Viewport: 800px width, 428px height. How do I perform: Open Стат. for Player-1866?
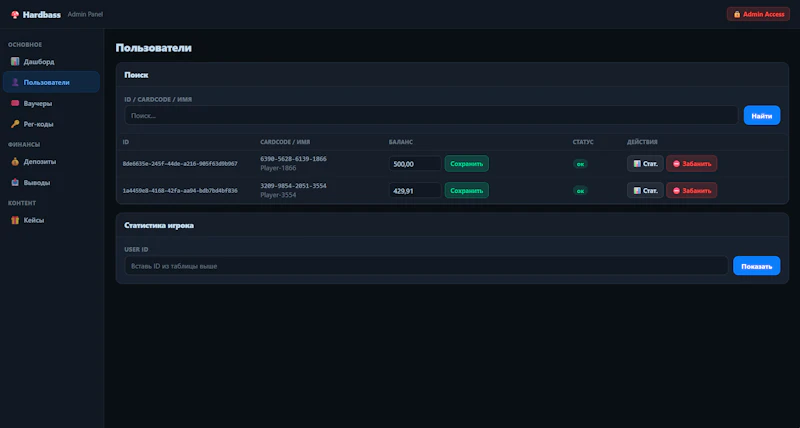coord(645,164)
